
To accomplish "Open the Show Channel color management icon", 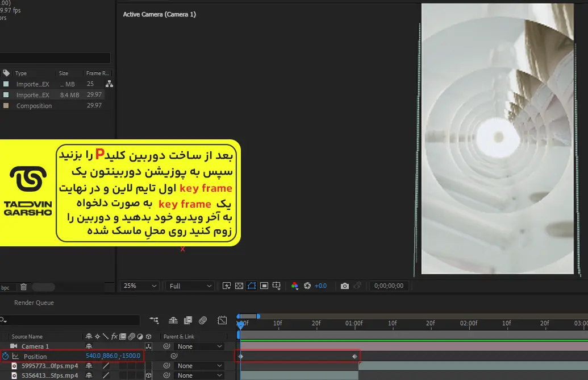I will 294,286.
